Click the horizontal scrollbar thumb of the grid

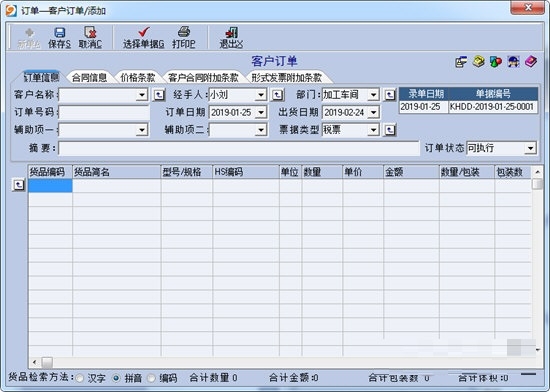click(x=47, y=362)
